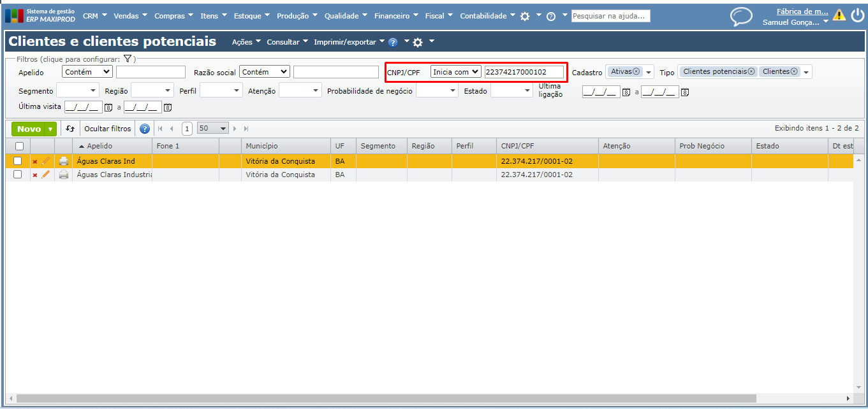
Task: Remove the Clientes tag
Action: 794,71
